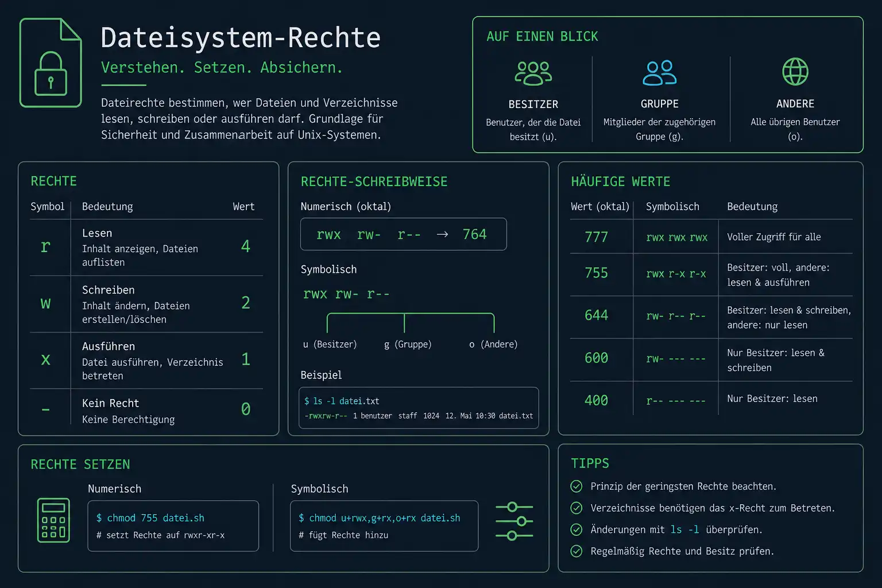Click the blue Gruppe two-person icon
Image resolution: width=882 pixels, height=588 pixels.
[660, 73]
